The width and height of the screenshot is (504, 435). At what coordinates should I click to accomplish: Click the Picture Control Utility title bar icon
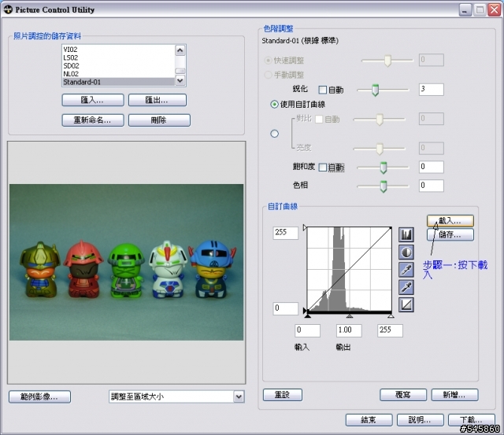click(8, 9)
